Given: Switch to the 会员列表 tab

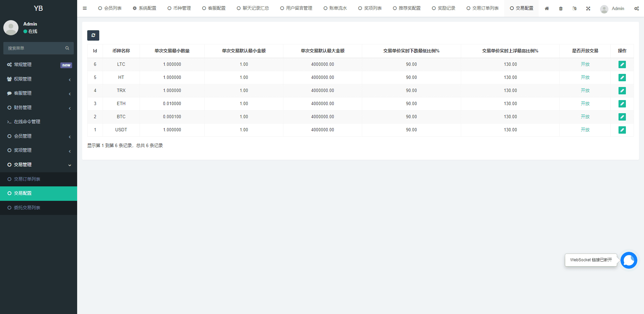Looking at the screenshot, I should pyautogui.click(x=110, y=8).
